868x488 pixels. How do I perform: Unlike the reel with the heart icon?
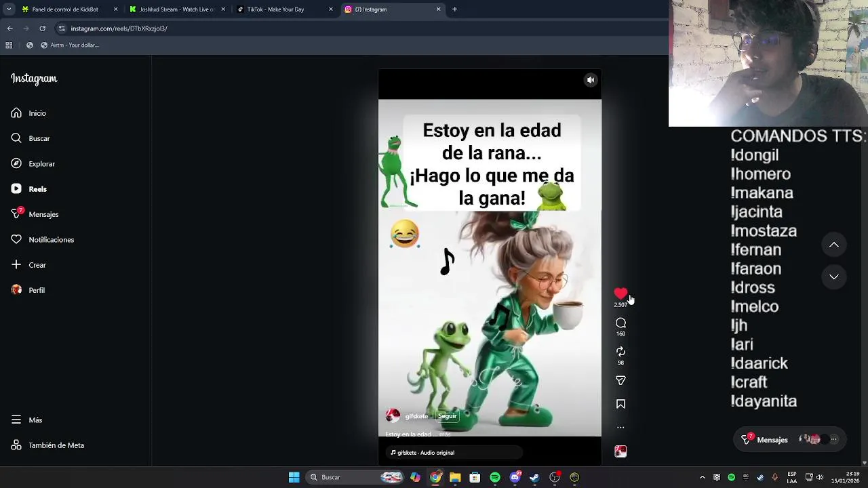(620, 293)
